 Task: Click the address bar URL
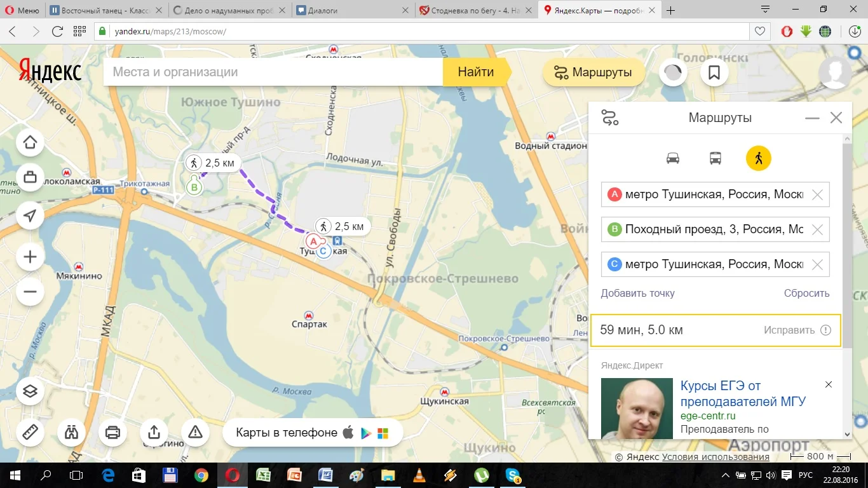click(170, 32)
